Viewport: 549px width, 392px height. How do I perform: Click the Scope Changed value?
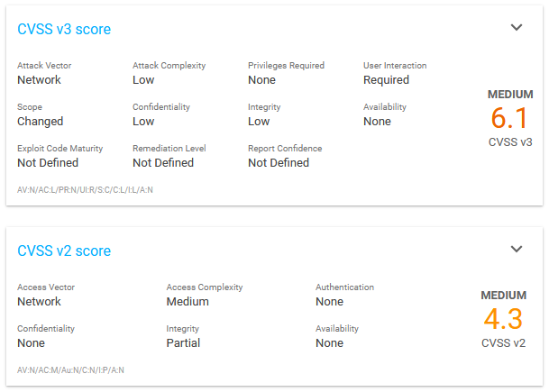(41, 122)
